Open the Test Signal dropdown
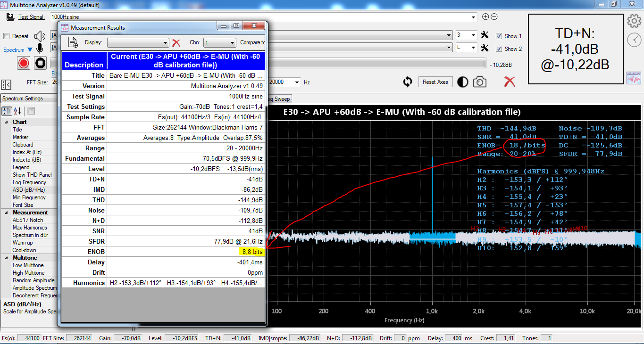The height and width of the screenshot is (344, 644). [474, 17]
